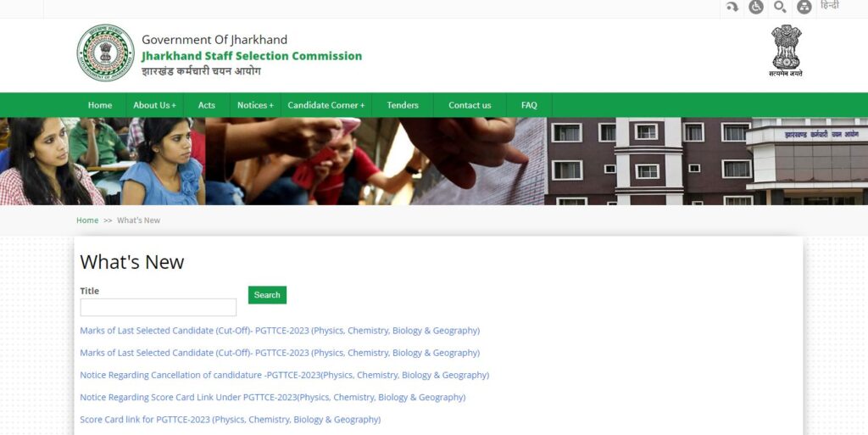Click the Hindi commission name in header
The height and width of the screenshot is (435, 868).
[x=201, y=71]
